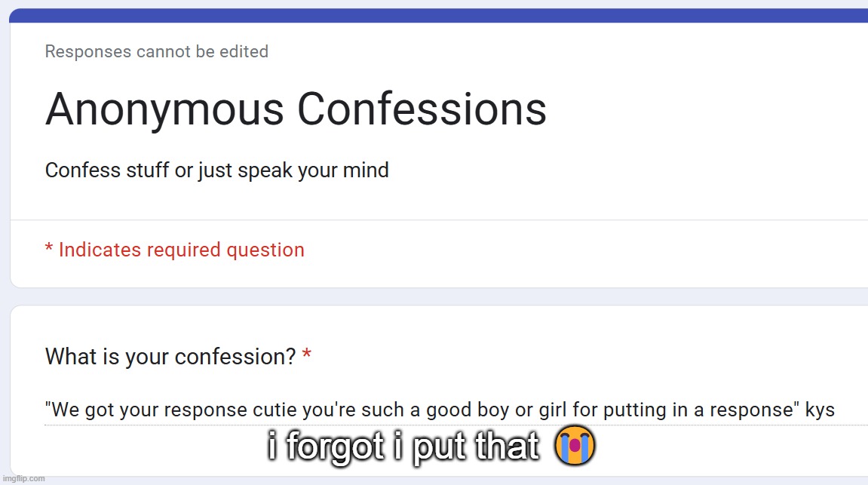Click the 'What is your confession?' question label

coord(170,357)
